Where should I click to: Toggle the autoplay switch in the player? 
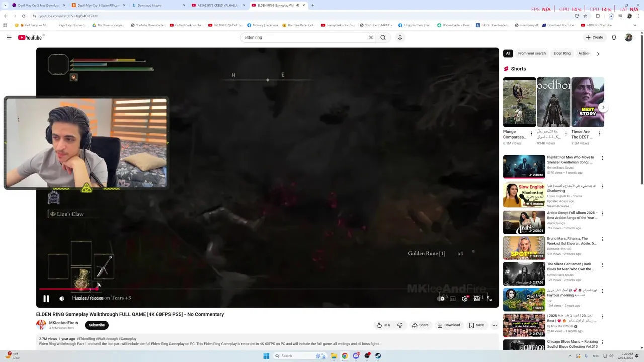point(441,299)
